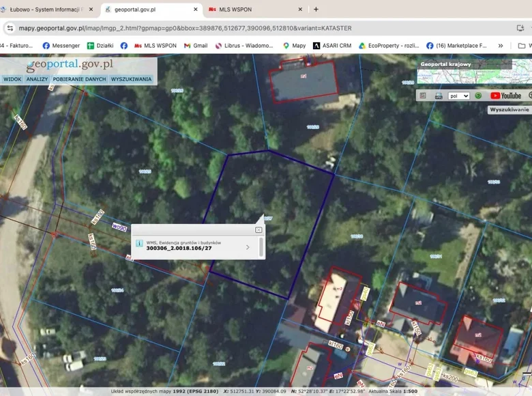Open the Messenger bookmark

pyautogui.click(x=61, y=46)
